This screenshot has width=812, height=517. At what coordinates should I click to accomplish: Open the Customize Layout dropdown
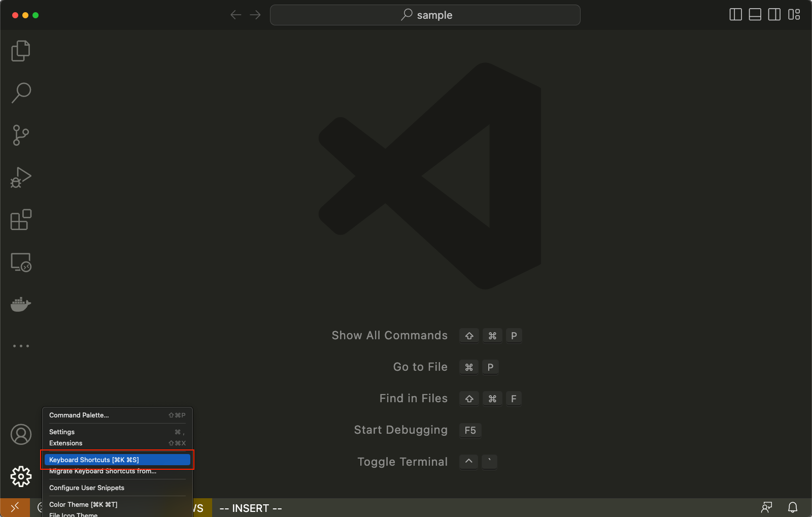[793, 14]
